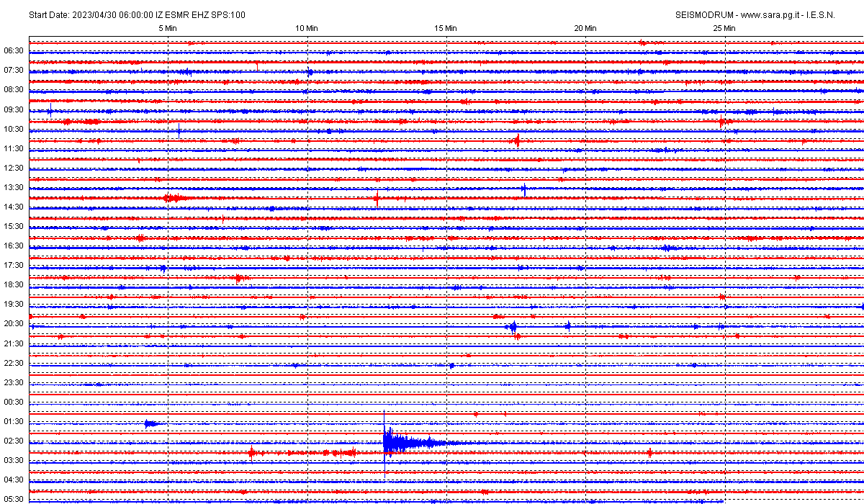Click the 20 Min axis label
The height and width of the screenshot is (504, 864).
(585, 28)
